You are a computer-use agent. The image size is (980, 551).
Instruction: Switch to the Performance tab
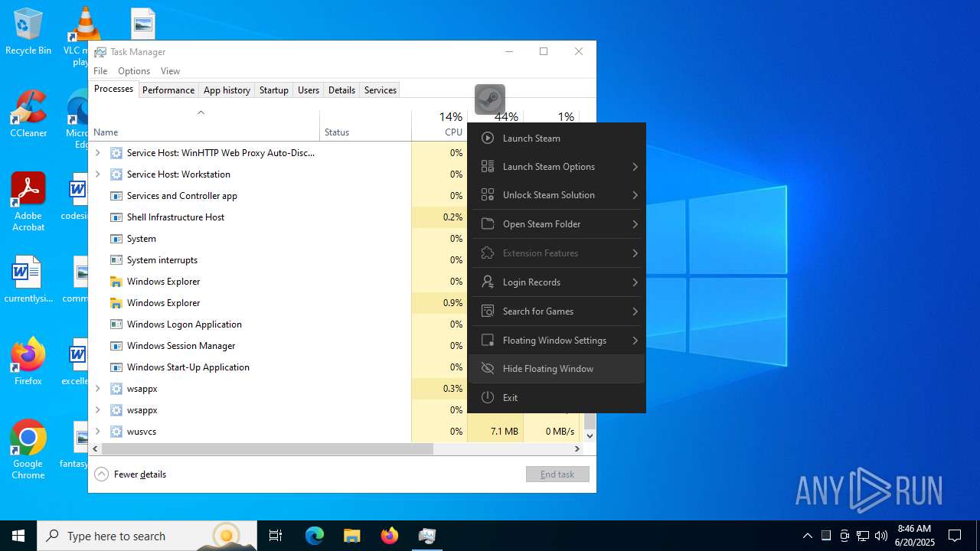pos(168,90)
